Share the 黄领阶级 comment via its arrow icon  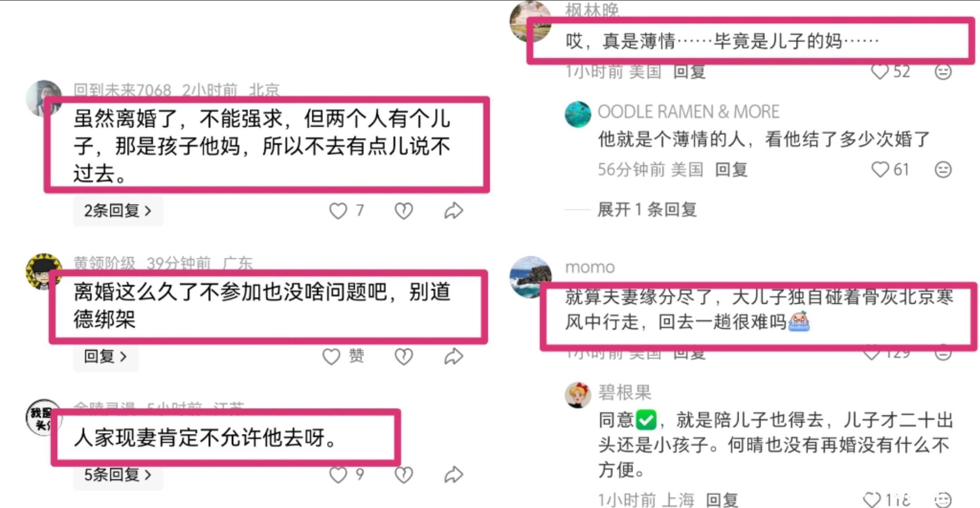coord(453,356)
